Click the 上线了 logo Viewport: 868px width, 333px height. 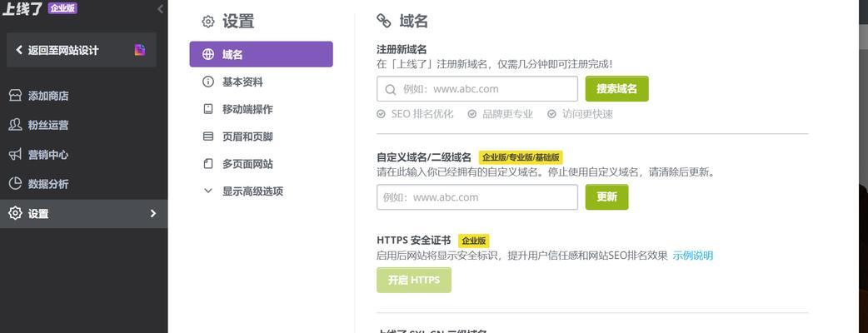click(22, 8)
